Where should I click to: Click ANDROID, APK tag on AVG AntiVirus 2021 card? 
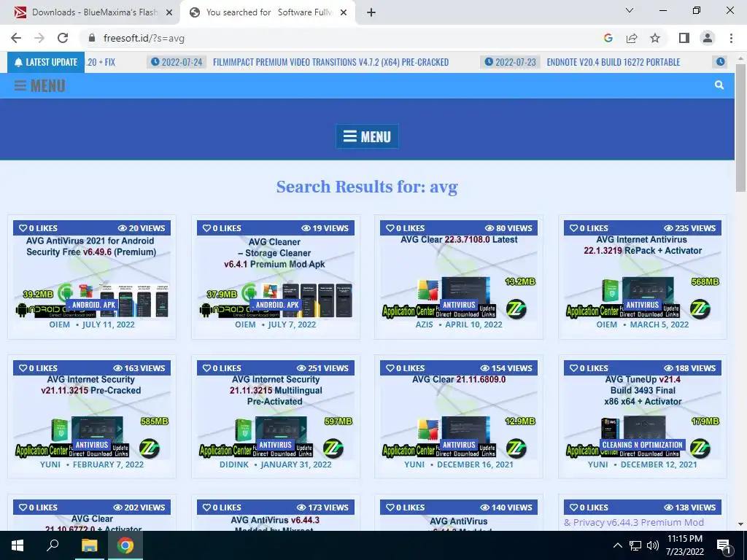click(x=93, y=305)
